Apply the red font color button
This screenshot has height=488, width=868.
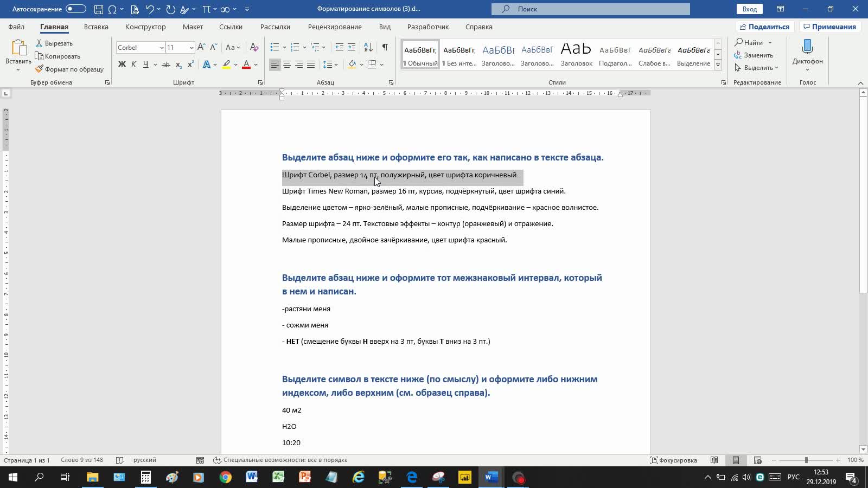coord(246,65)
